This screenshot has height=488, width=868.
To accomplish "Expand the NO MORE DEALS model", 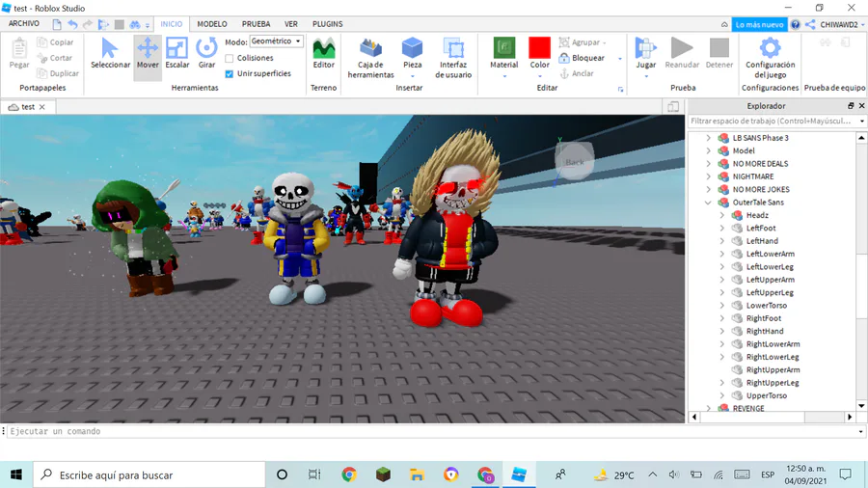I will coord(708,164).
